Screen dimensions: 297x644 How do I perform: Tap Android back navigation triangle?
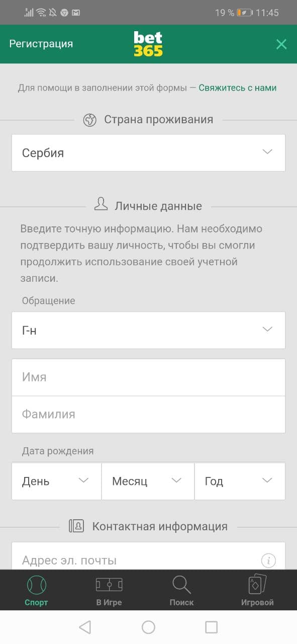pos(85,627)
